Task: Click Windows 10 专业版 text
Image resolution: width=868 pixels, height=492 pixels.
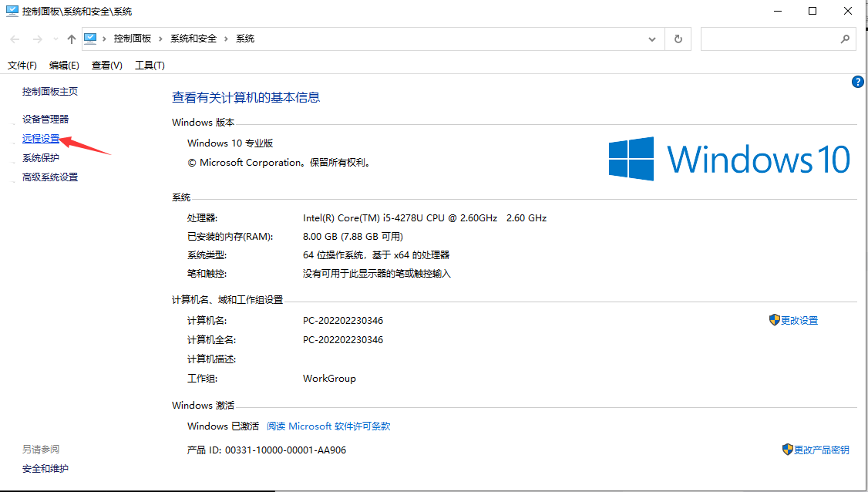Action: click(x=230, y=143)
